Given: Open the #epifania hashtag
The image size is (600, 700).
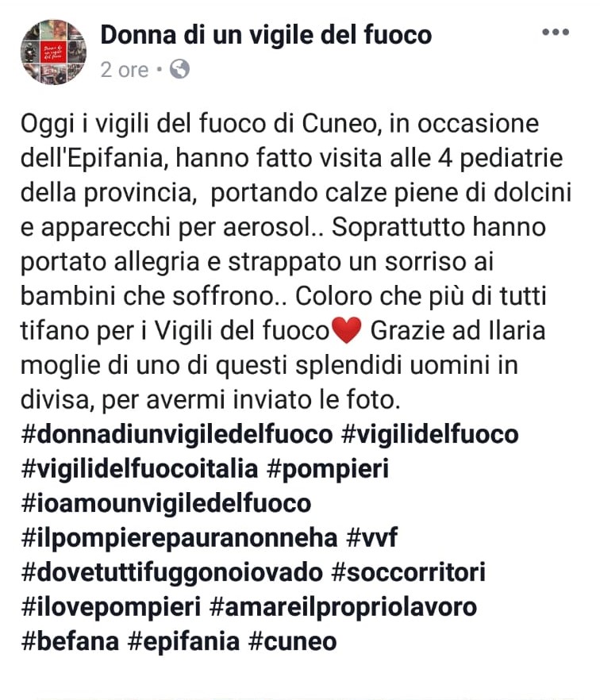Looking at the screenshot, I should (183, 643).
